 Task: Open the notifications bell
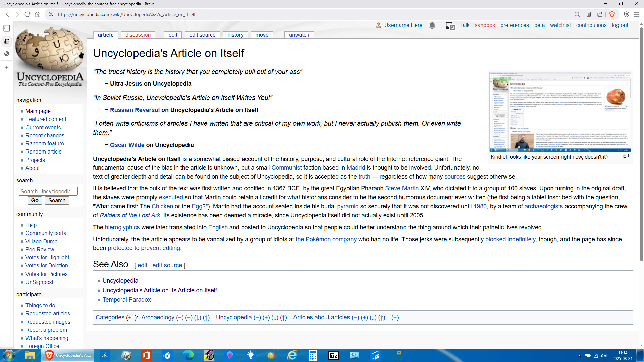point(432,25)
